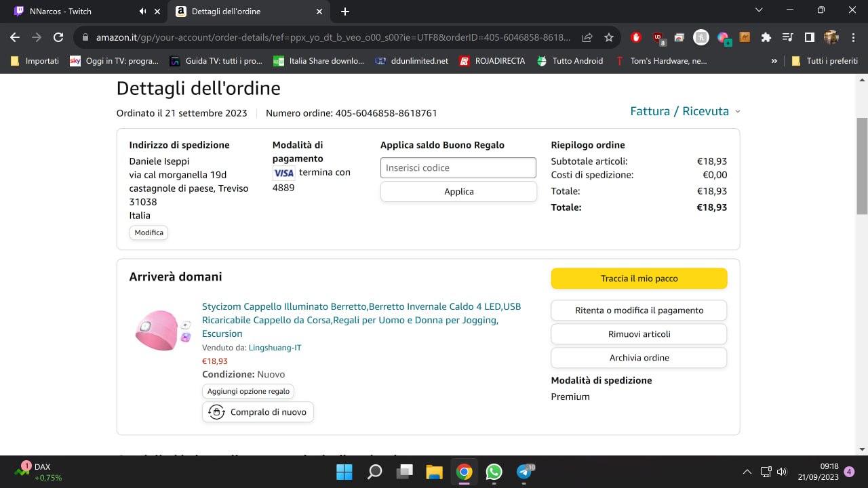The height and width of the screenshot is (488, 868).
Task: Click the share page icon in address bar
Action: click(587, 37)
